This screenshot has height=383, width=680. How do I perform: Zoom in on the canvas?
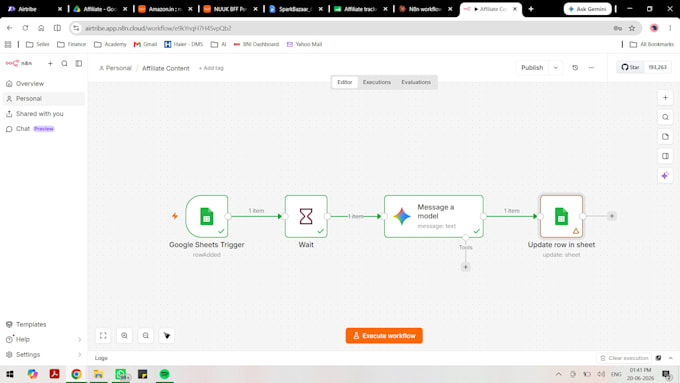[124, 335]
